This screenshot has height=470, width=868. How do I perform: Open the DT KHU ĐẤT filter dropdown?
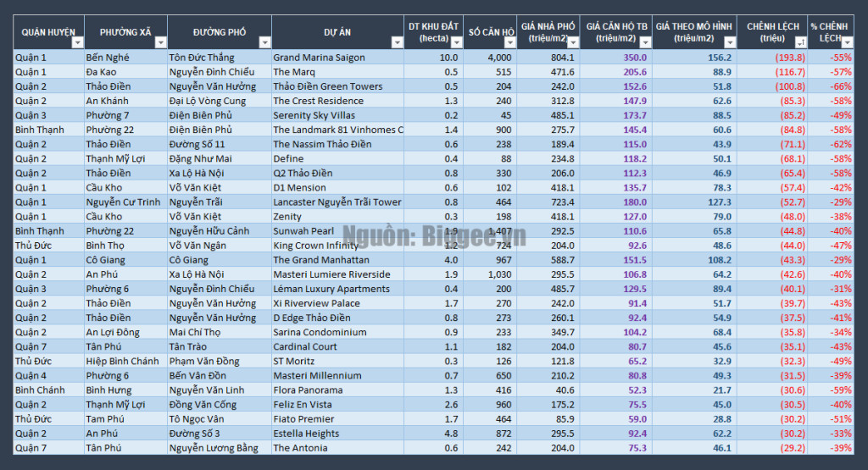tap(456, 42)
